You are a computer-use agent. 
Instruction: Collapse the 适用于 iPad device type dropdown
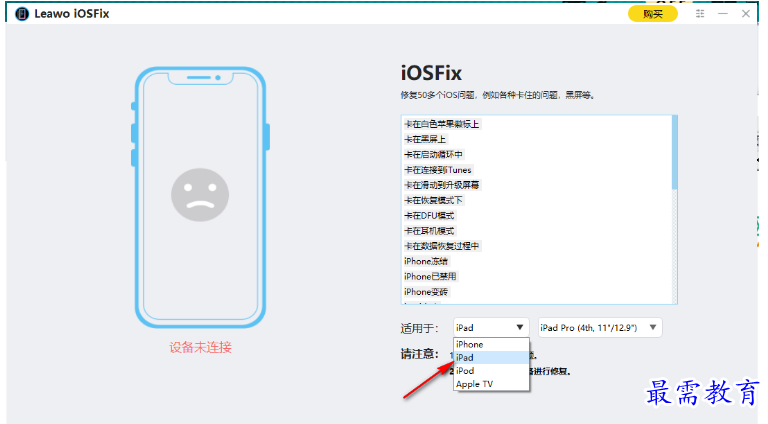tap(491, 328)
